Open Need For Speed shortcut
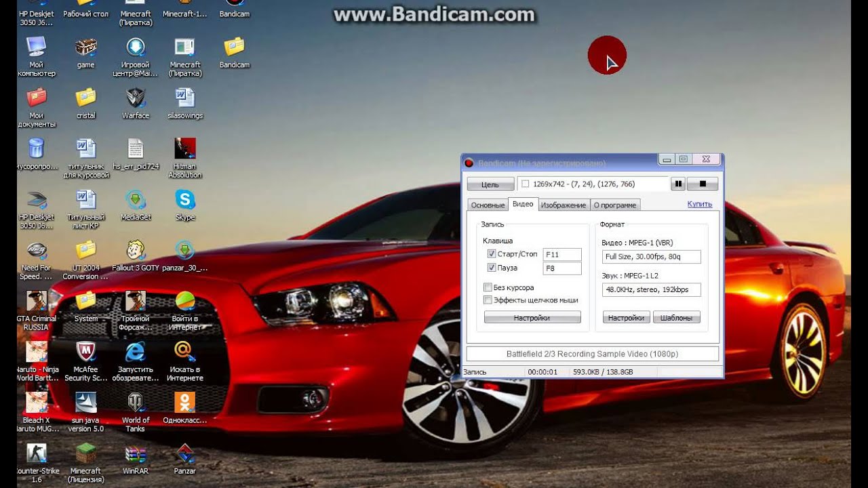The image size is (868, 488). point(36,260)
